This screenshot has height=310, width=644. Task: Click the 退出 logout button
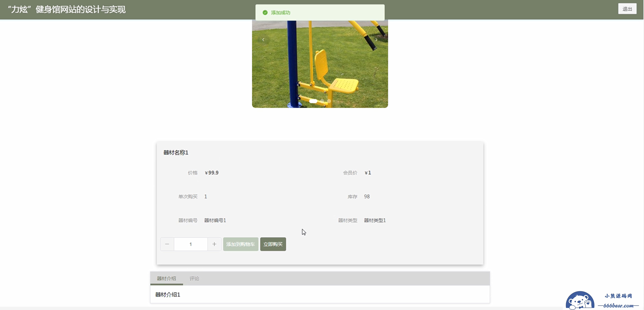tap(627, 9)
